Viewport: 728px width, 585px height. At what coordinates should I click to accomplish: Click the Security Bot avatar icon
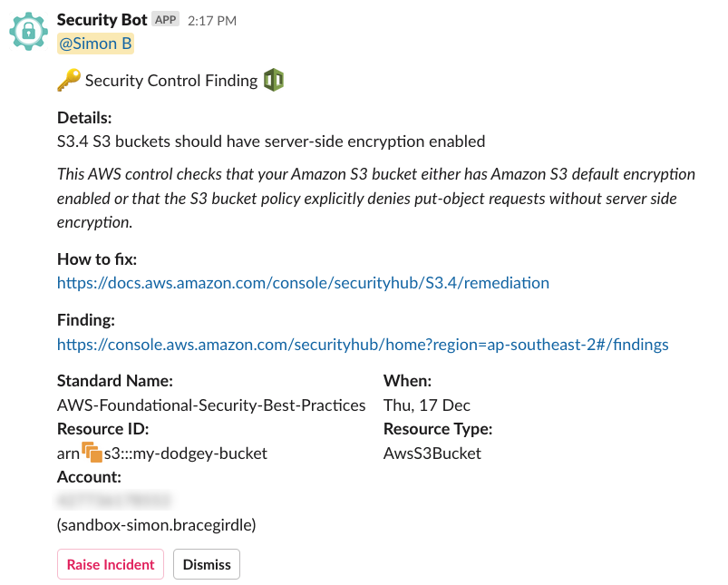pyautogui.click(x=29, y=31)
